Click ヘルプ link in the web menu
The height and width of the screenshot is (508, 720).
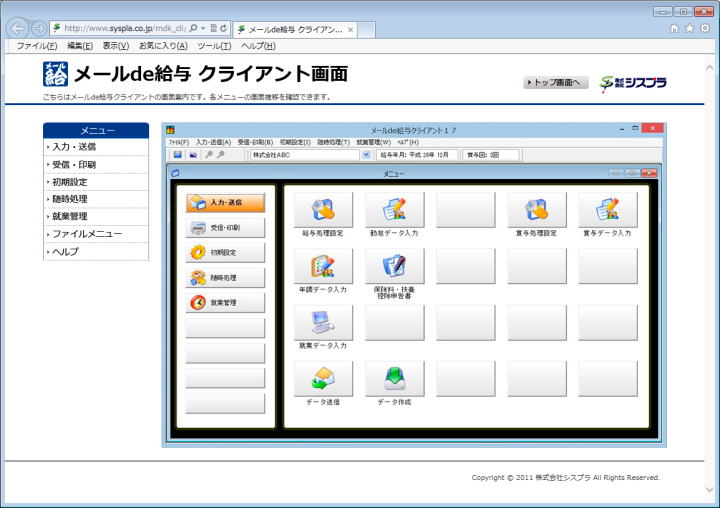[x=65, y=251]
